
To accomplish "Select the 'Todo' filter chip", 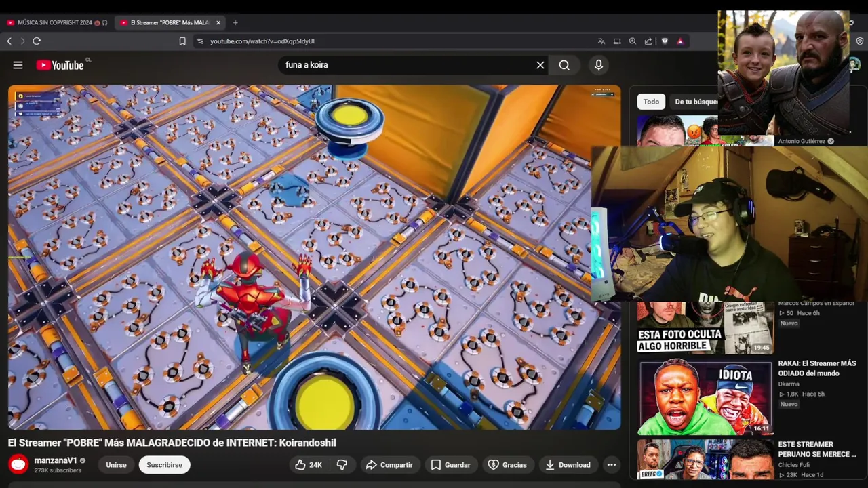I will 651,102.
